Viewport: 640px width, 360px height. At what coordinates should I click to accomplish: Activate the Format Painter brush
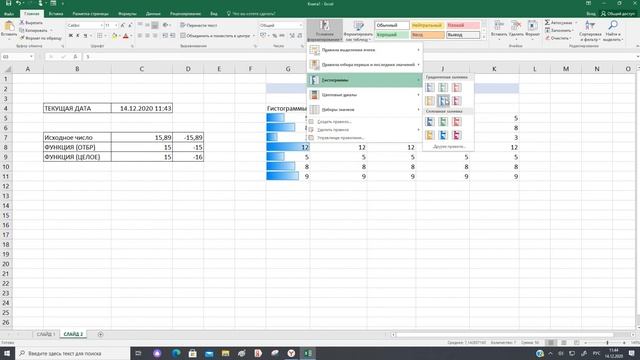[22, 38]
